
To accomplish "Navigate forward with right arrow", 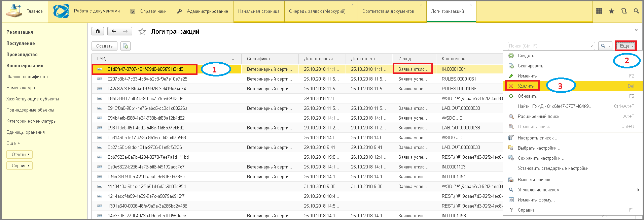I will pos(126,31).
